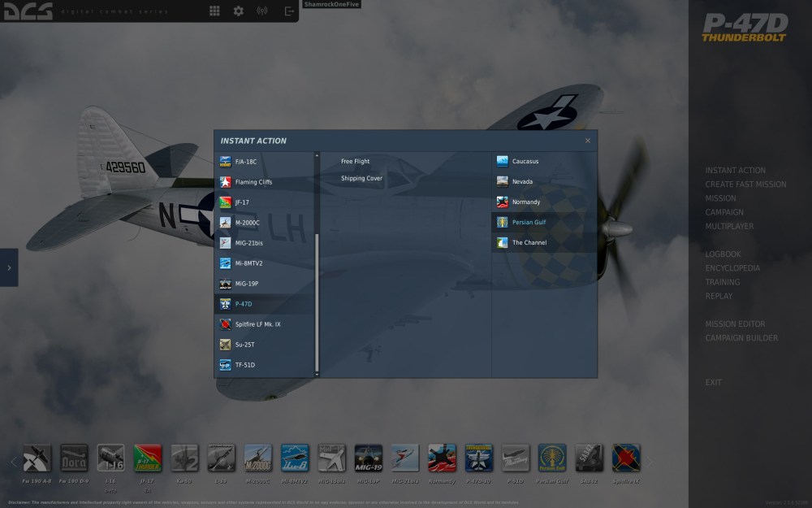This screenshot has width=812, height=508.
Task: Choose the Normandy module icon in bottom bar
Action: [442, 458]
